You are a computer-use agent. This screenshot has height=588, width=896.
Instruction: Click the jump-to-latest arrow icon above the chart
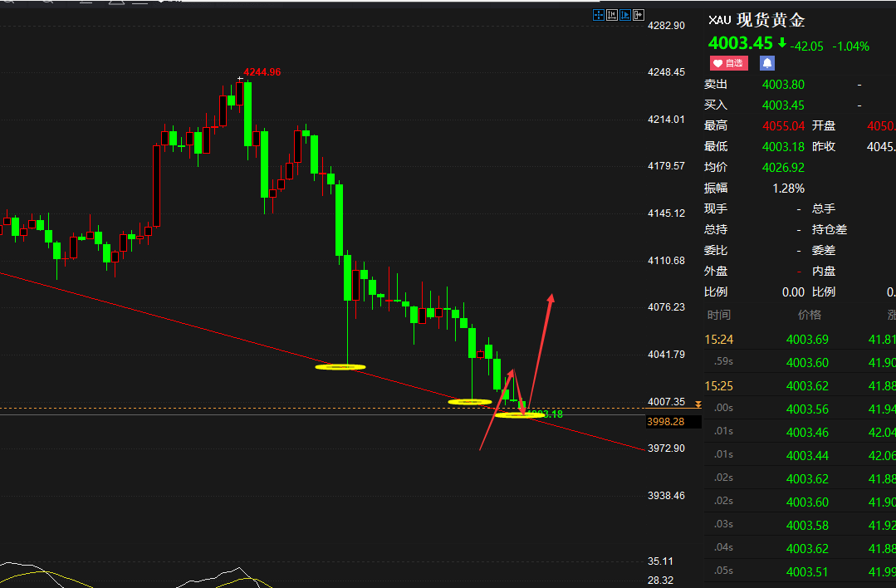point(639,15)
